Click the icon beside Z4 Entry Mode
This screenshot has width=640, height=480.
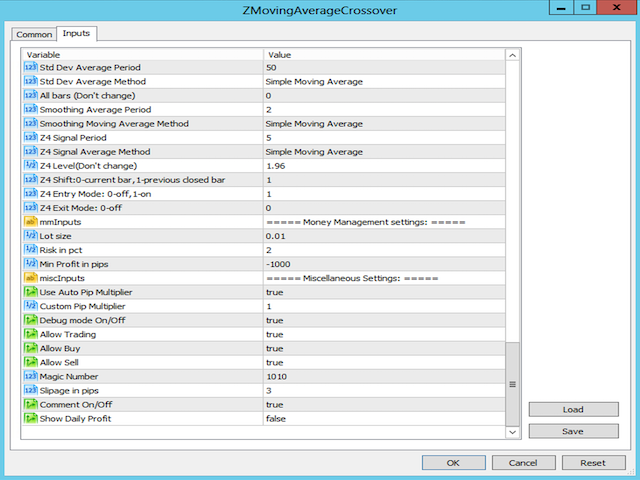(31, 194)
